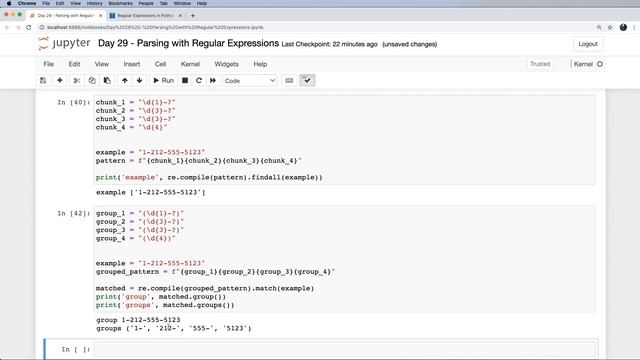The height and width of the screenshot is (360, 640).
Task: Reload the page
Action: (29, 27)
